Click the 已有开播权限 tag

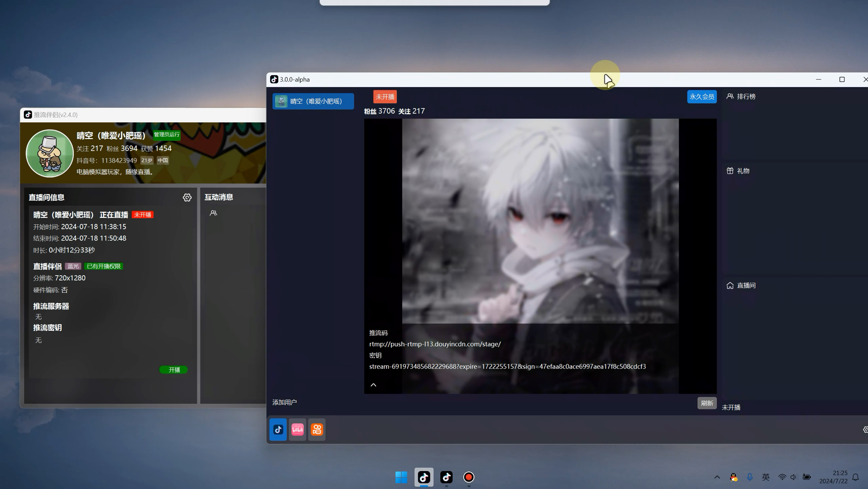click(104, 266)
